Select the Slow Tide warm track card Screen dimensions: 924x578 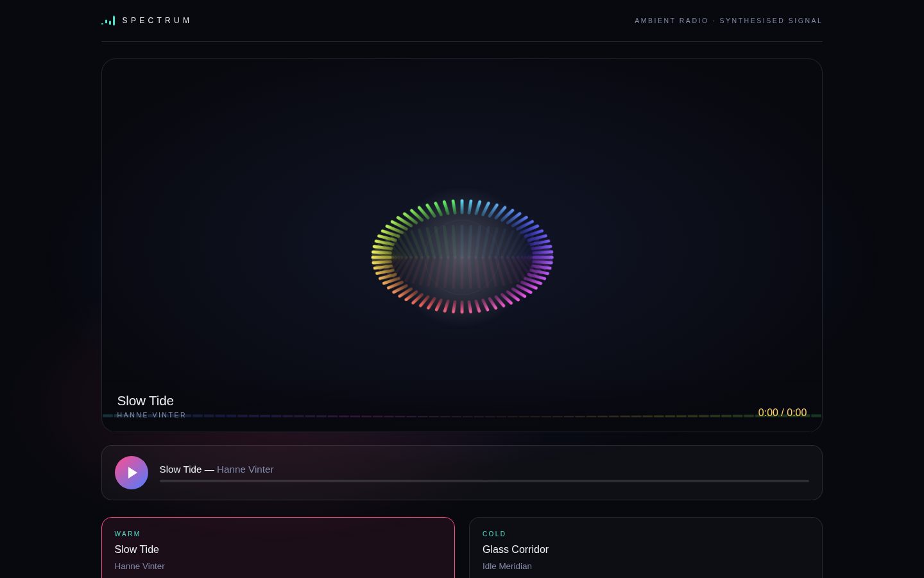pyautogui.click(x=278, y=548)
